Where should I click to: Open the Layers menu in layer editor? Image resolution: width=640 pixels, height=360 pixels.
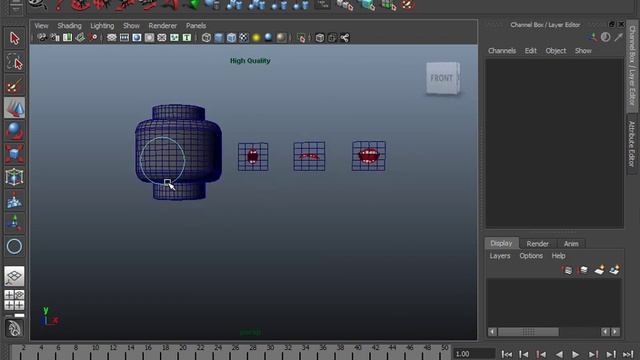click(x=500, y=256)
